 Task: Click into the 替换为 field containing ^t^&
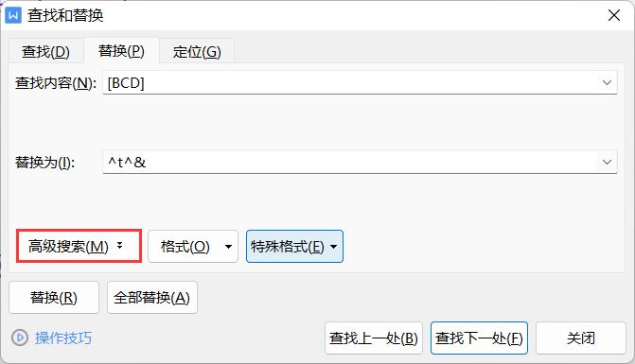click(350, 162)
